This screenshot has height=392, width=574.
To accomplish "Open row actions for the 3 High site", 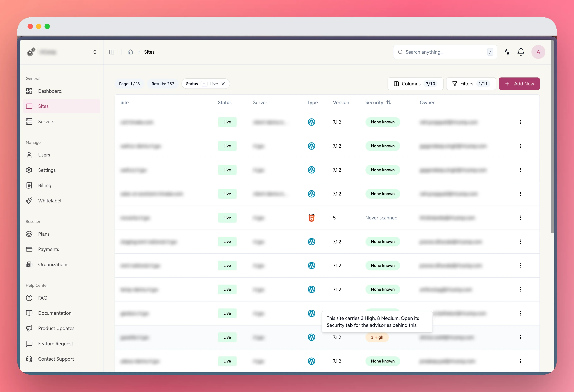I will (520, 337).
